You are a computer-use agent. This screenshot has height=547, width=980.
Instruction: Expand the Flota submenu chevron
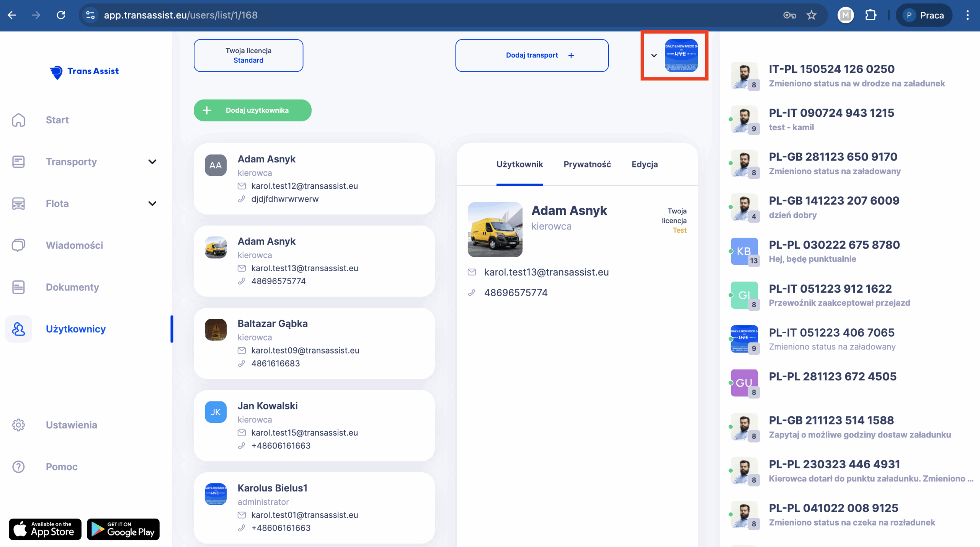(152, 203)
